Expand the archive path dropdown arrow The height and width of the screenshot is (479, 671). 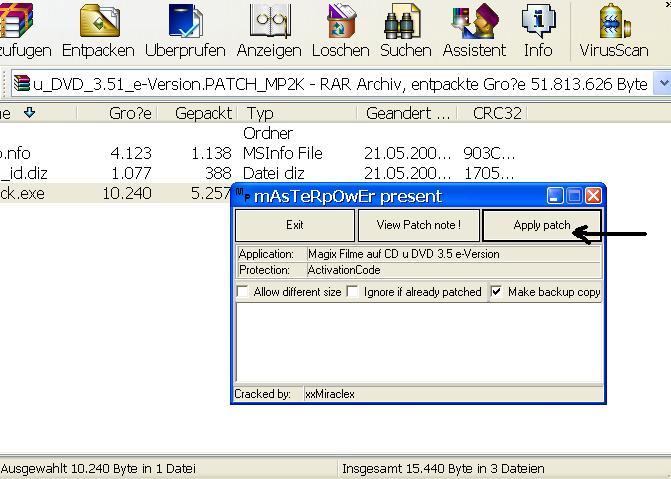pyautogui.click(x=662, y=84)
